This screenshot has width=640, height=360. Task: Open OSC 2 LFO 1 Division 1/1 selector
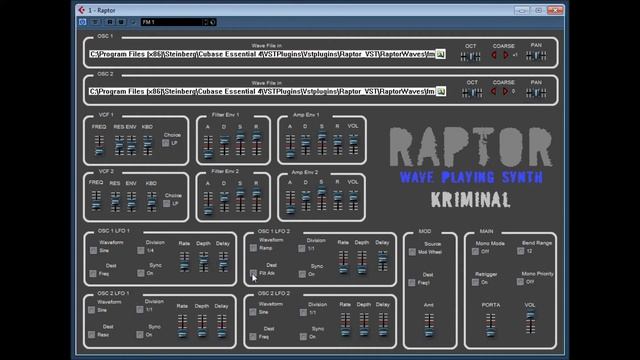(140, 309)
